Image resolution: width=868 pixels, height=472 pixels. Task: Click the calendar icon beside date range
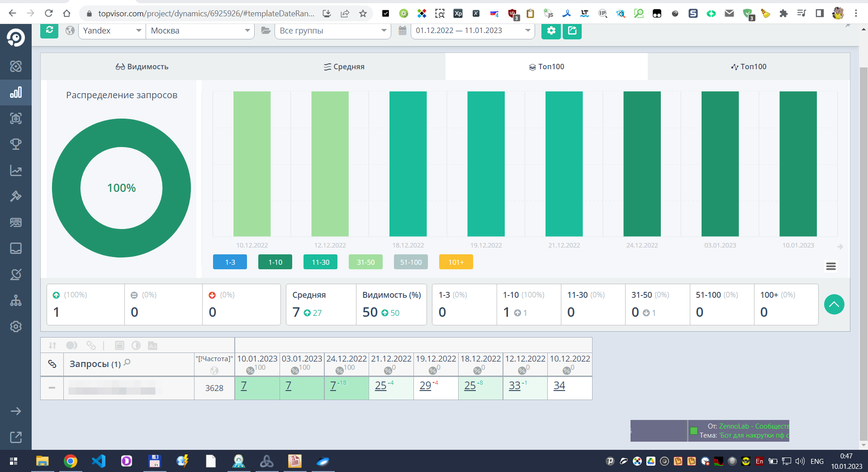coord(402,31)
